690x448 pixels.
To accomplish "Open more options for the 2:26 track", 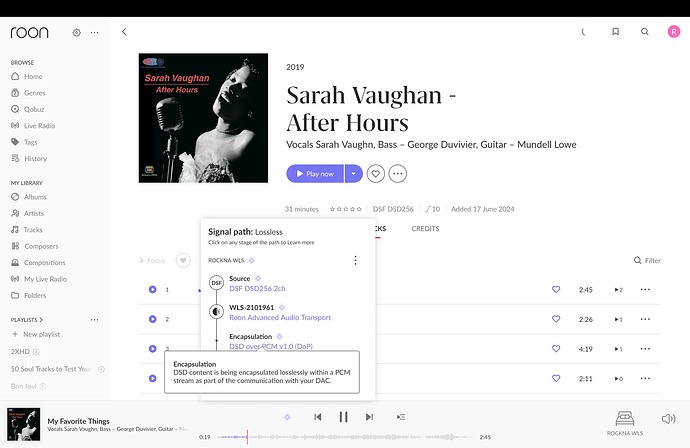I will 645,319.
